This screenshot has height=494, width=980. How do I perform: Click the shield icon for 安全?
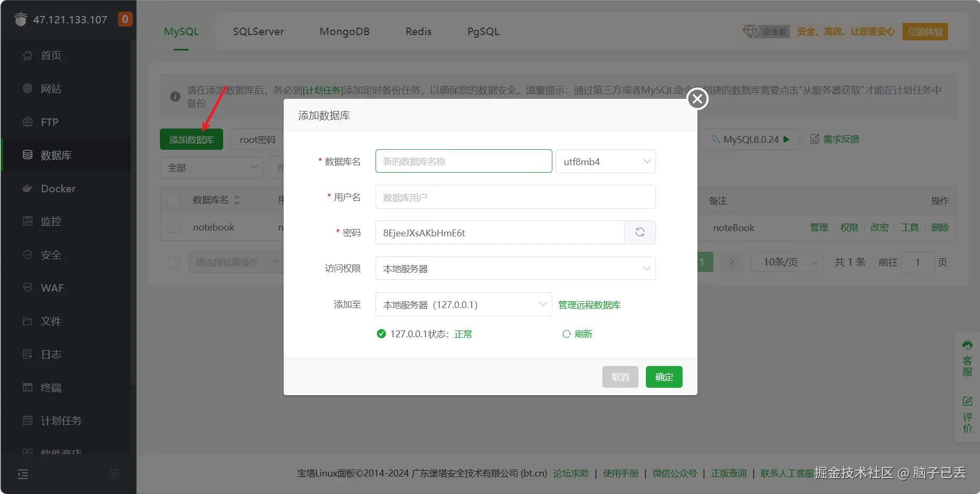point(28,254)
